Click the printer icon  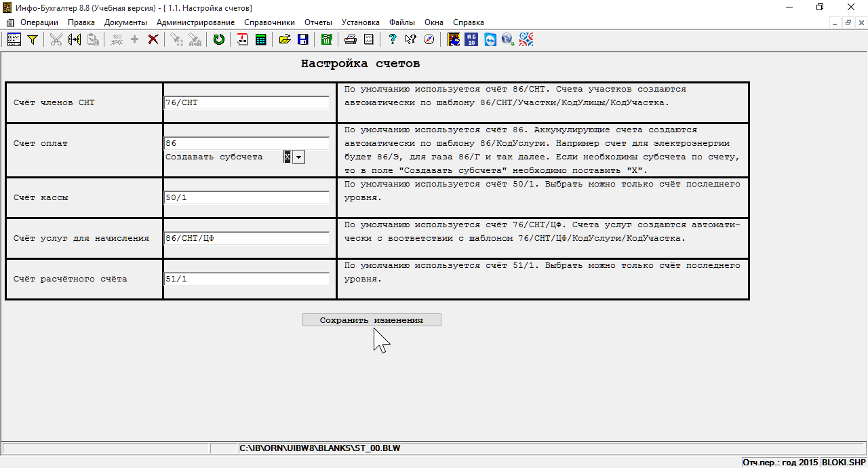point(350,39)
